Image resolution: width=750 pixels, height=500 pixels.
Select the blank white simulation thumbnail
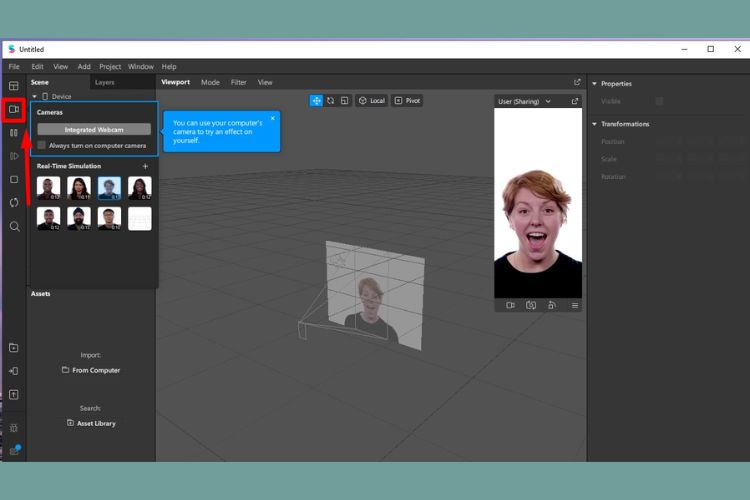pos(140,219)
